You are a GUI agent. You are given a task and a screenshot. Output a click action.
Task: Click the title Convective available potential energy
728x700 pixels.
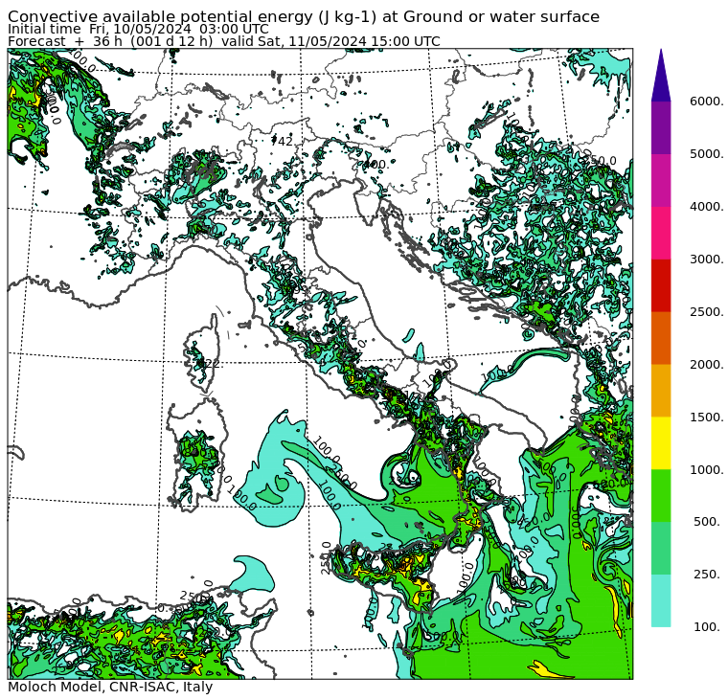(x=304, y=16)
